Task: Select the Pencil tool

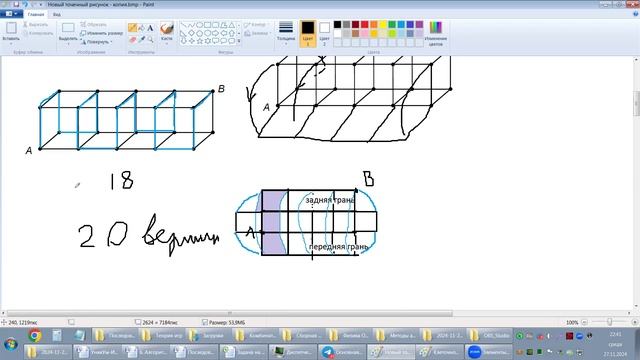Action: click(x=132, y=28)
